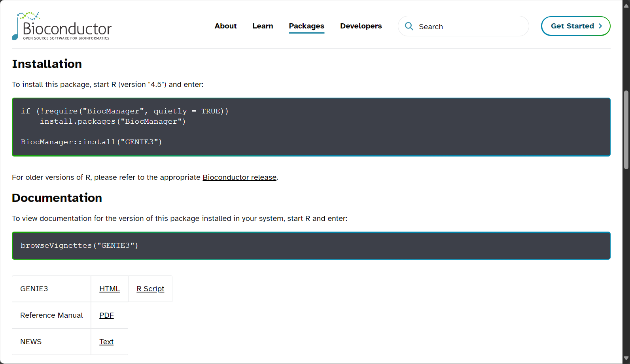Open the GENIE3 R Script link
The height and width of the screenshot is (364, 630).
point(150,289)
